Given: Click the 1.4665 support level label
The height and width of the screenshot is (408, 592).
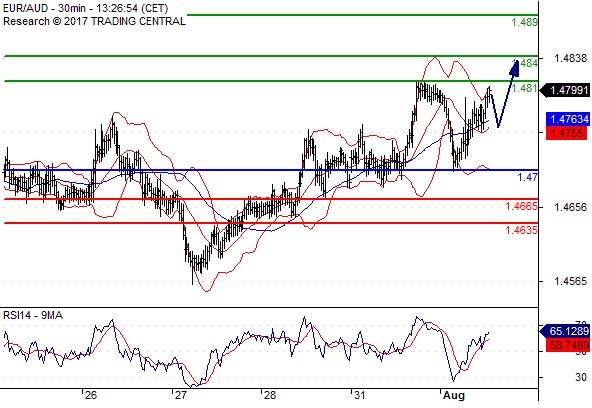Looking at the screenshot, I should 521,206.
